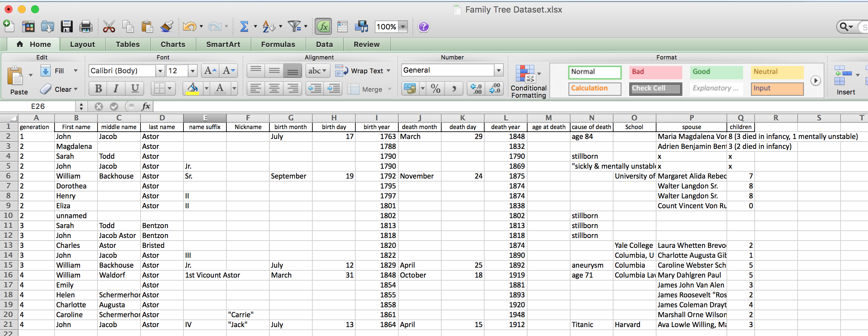Open the toolbox icon in the toolbar
868x336 pixels.
342,26
